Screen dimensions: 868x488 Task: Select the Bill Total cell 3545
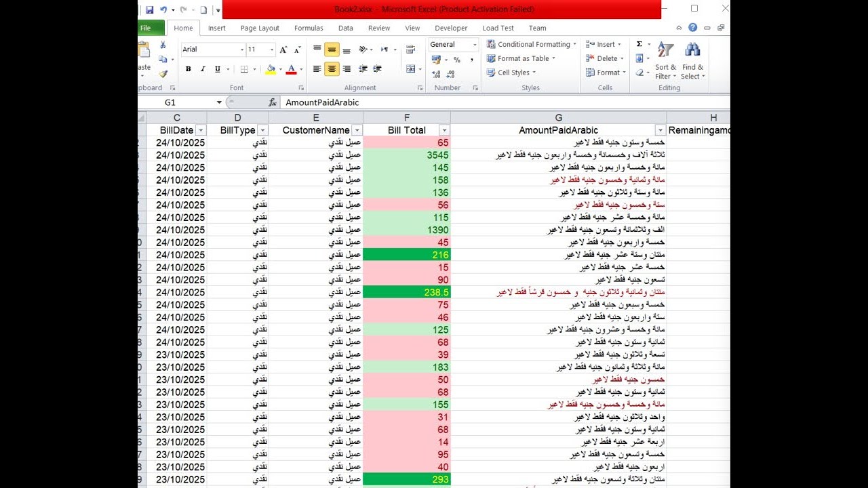pos(406,155)
